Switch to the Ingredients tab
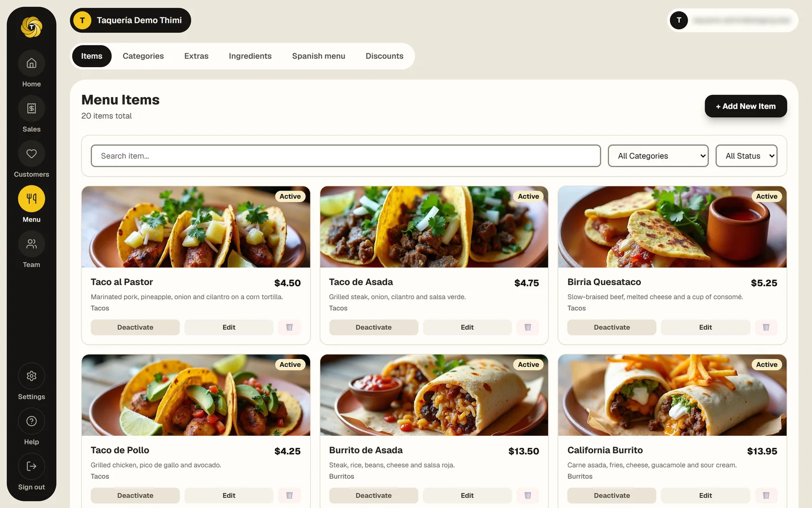 [x=250, y=56]
